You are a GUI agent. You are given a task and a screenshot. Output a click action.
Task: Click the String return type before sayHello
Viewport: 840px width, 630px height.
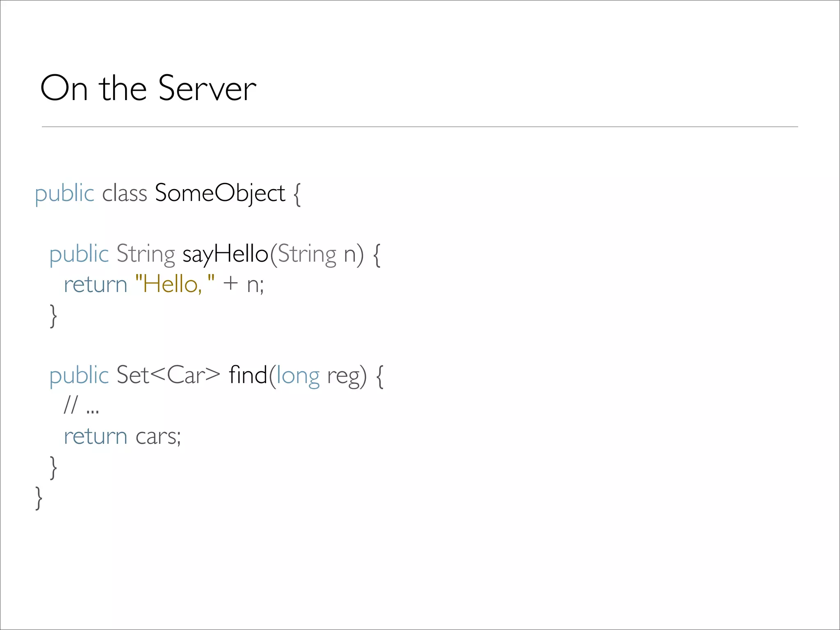(146, 254)
